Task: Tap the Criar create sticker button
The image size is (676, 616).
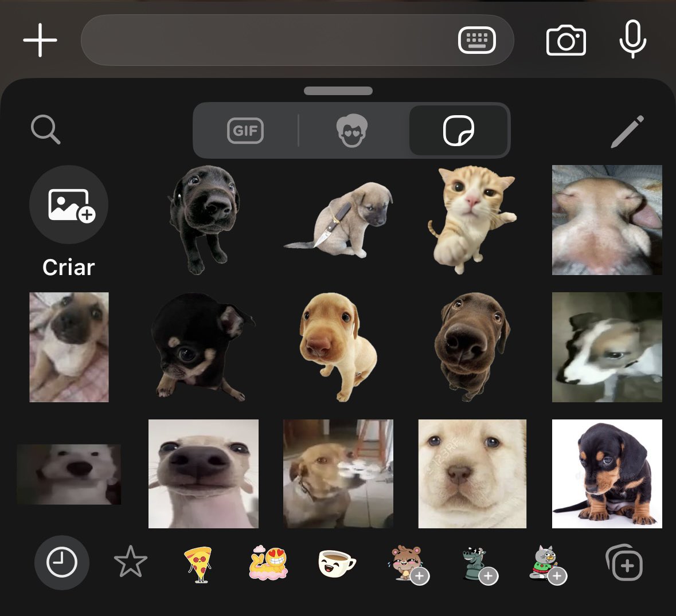Action: pyautogui.click(x=69, y=222)
